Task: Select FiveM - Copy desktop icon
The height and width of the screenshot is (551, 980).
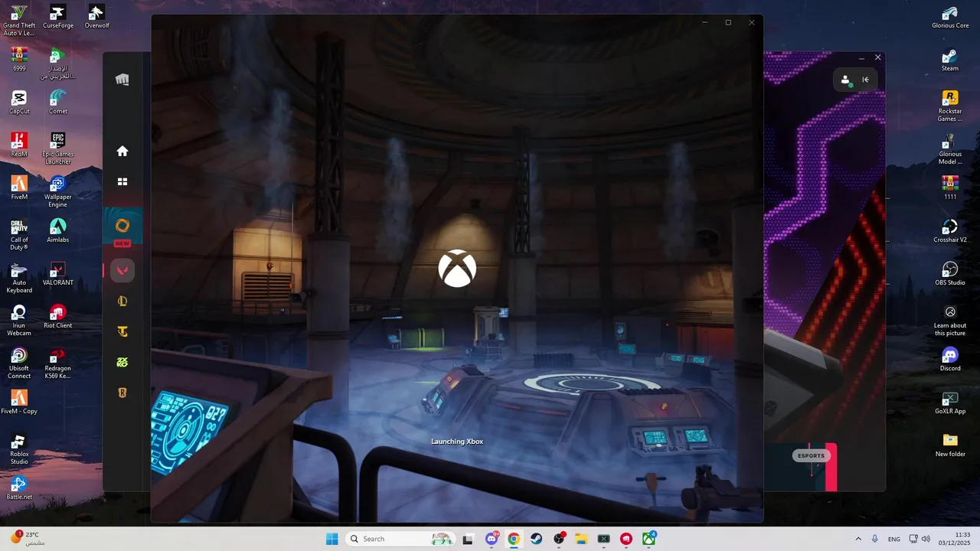Action: pos(19,403)
